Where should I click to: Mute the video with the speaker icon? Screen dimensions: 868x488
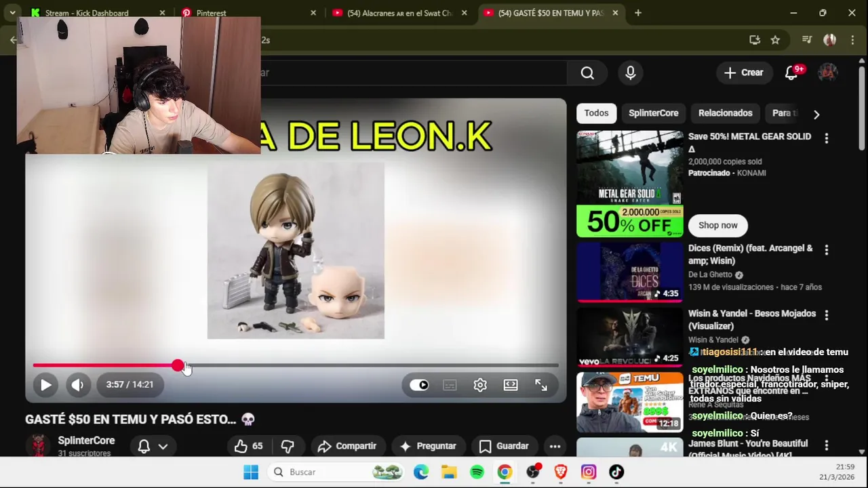[77, 385]
